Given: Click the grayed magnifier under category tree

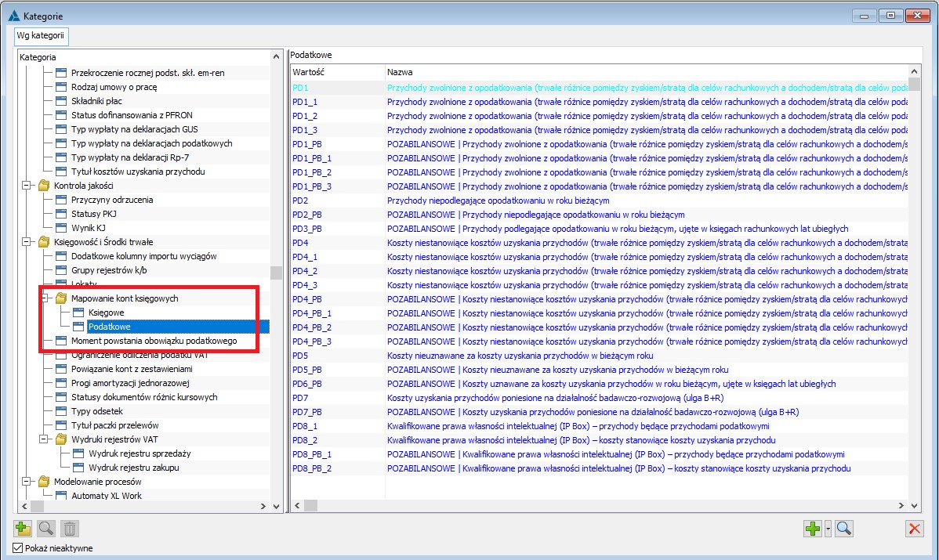Looking at the screenshot, I should [x=46, y=529].
